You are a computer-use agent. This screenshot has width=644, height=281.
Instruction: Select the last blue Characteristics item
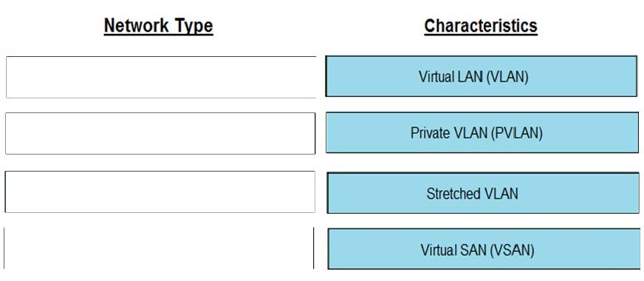click(x=484, y=249)
